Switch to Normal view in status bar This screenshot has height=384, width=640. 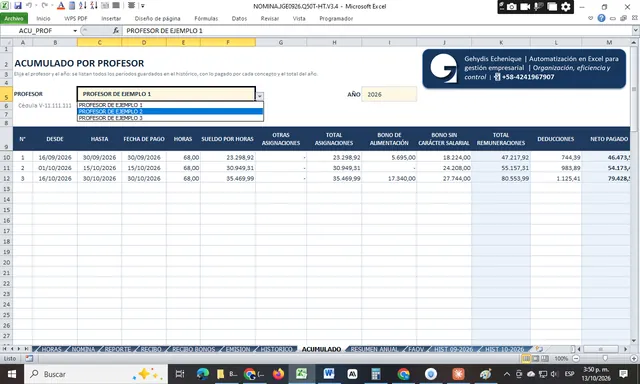pyautogui.click(x=526, y=359)
